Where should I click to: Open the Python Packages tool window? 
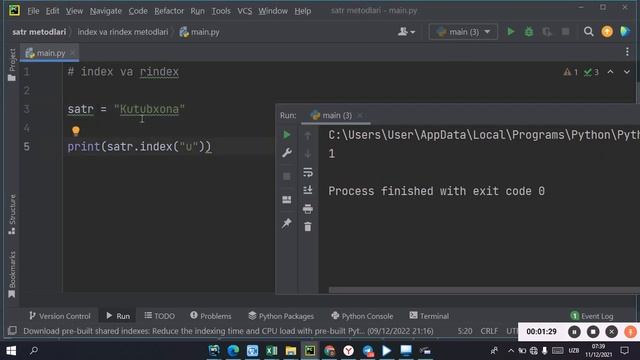pyautogui.click(x=281, y=316)
